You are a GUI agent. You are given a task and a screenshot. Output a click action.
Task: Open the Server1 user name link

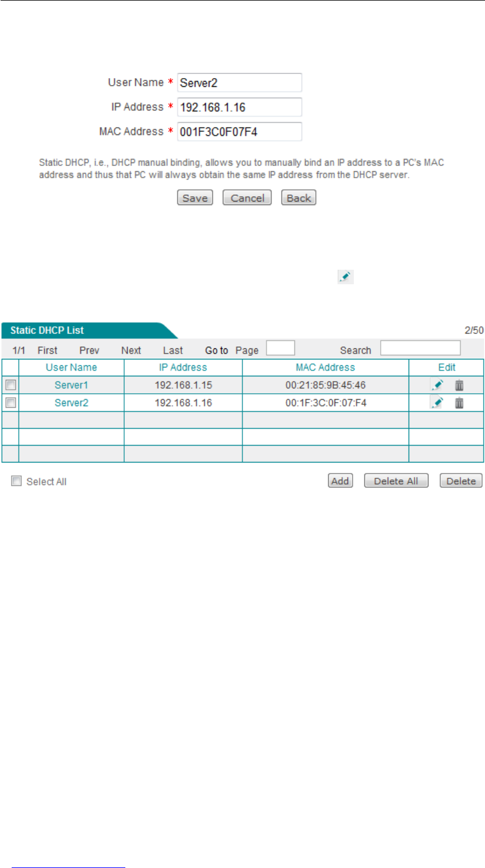pyautogui.click(x=71, y=385)
